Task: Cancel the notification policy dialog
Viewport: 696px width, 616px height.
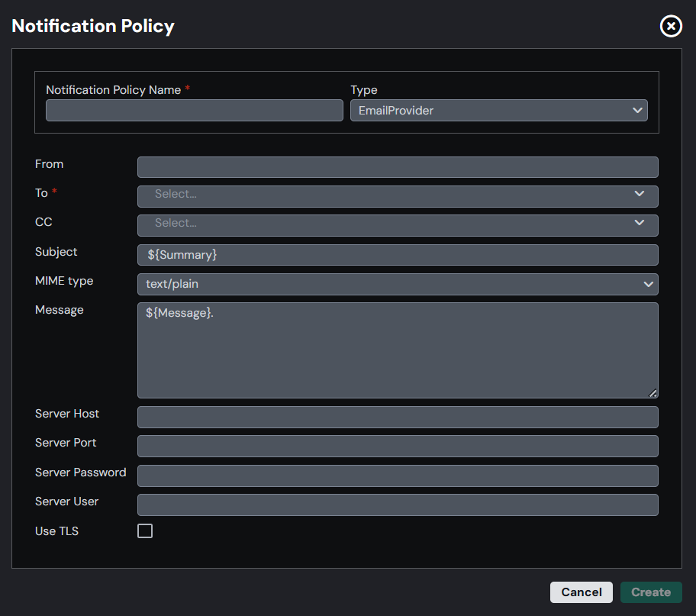Action: pos(581,592)
